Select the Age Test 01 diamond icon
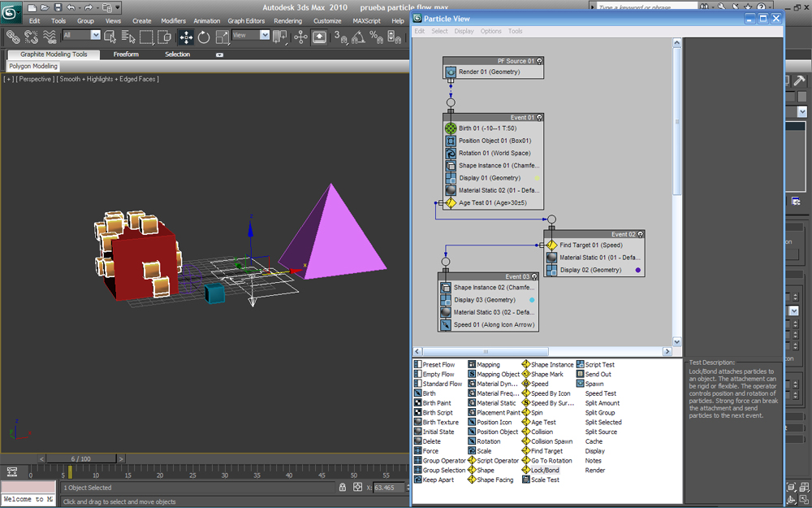 tap(451, 202)
